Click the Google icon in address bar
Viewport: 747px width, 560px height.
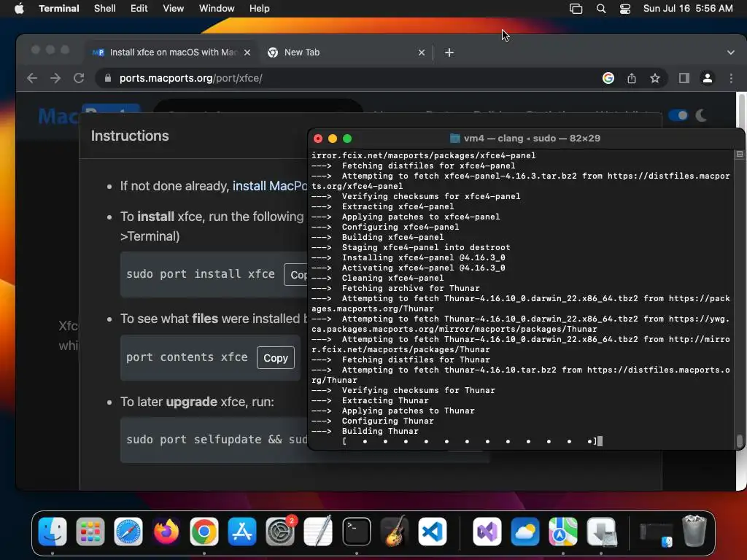pyautogui.click(x=608, y=78)
